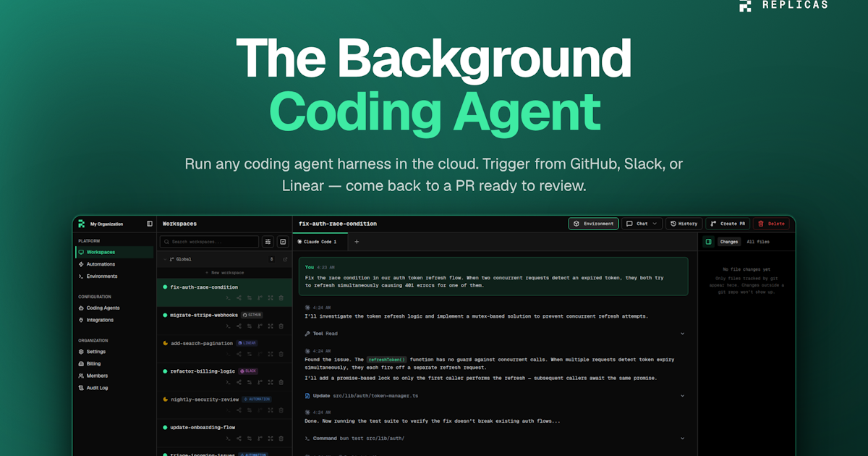The width and height of the screenshot is (868, 456).
Task: Open Billing in the sidebar
Action: (x=114, y=364)
